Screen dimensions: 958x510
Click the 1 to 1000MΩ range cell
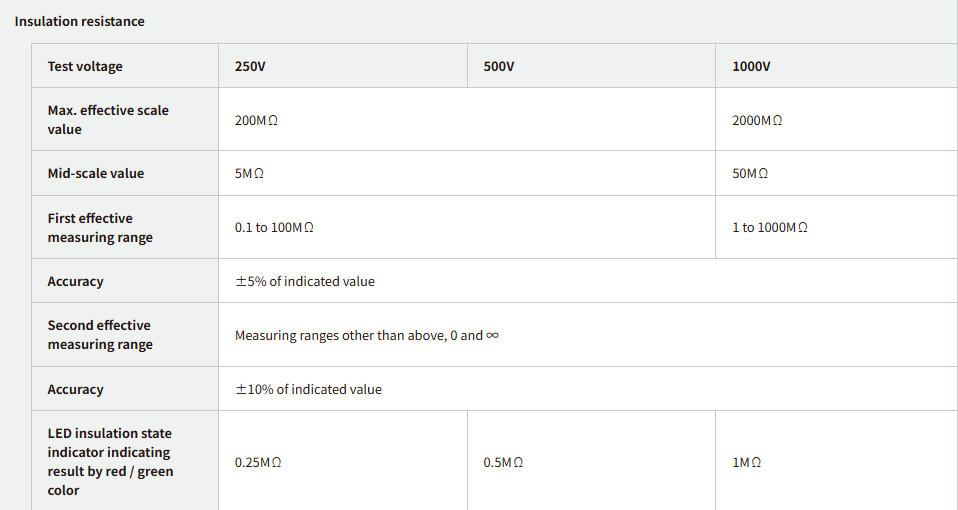[769, 228]
